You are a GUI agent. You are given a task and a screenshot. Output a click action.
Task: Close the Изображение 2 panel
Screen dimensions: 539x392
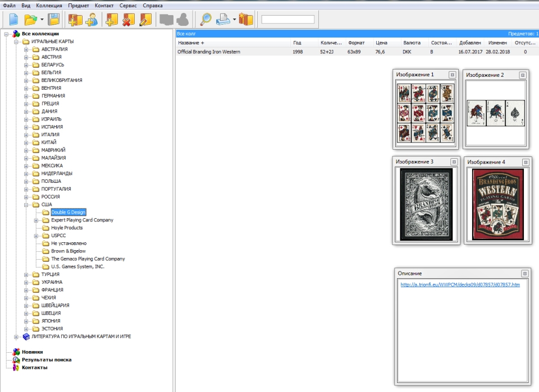pyautogui.click(x=523, y=75)
